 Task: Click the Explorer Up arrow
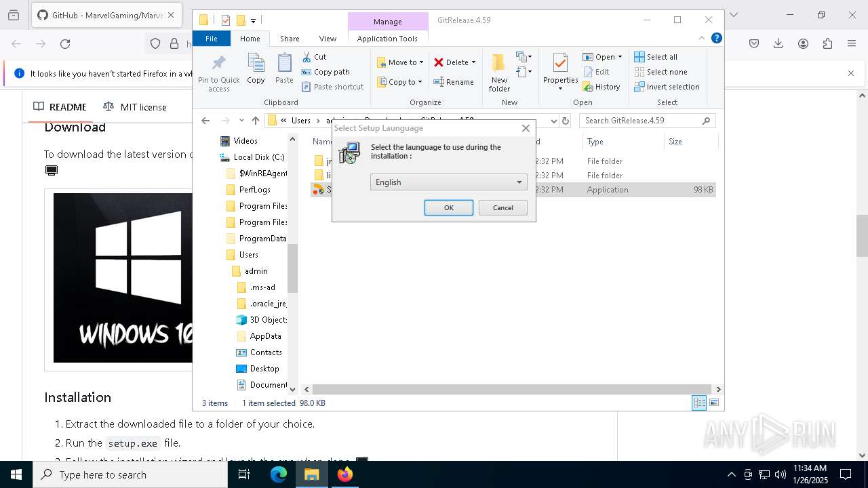(255, 121)
